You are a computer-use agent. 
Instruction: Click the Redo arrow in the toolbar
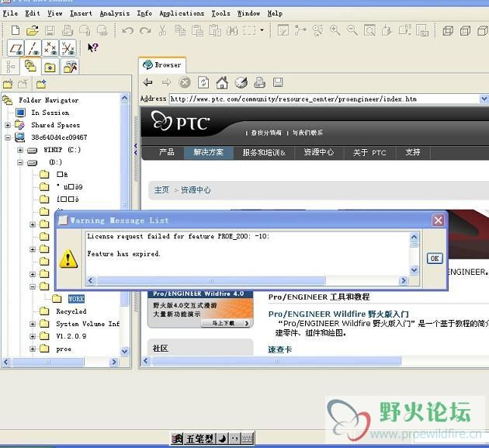[x=145, y=30]
